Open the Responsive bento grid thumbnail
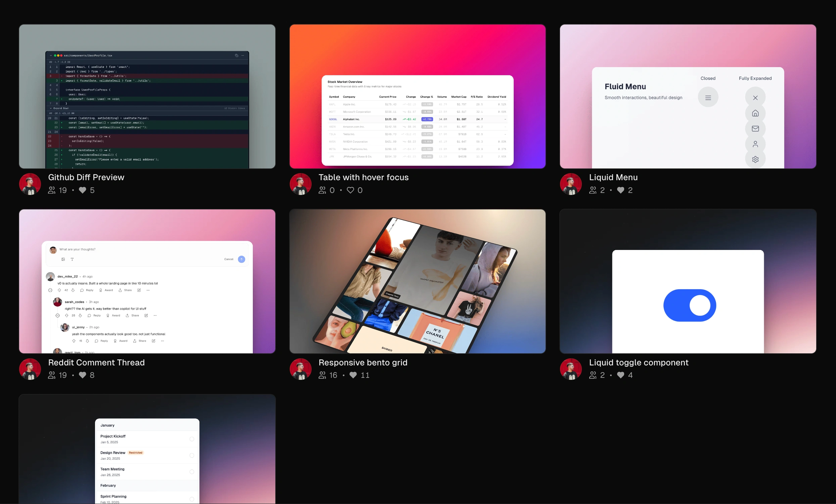This screenshot has width=836, height=504. [x=417, y=281]
